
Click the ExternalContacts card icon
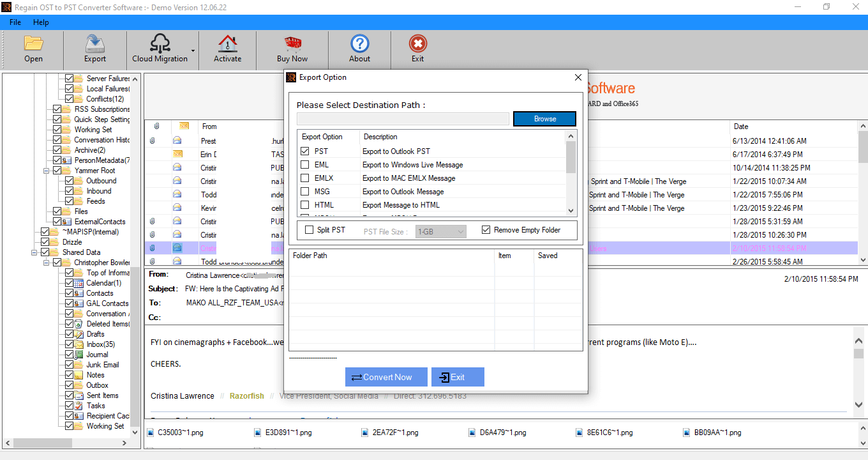click(x=67, y=222)
